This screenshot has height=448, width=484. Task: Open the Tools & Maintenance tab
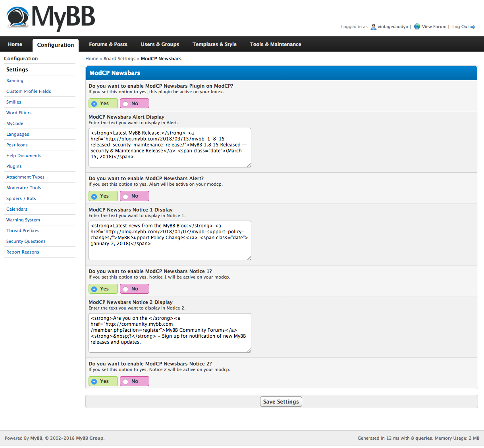(276, 44)
